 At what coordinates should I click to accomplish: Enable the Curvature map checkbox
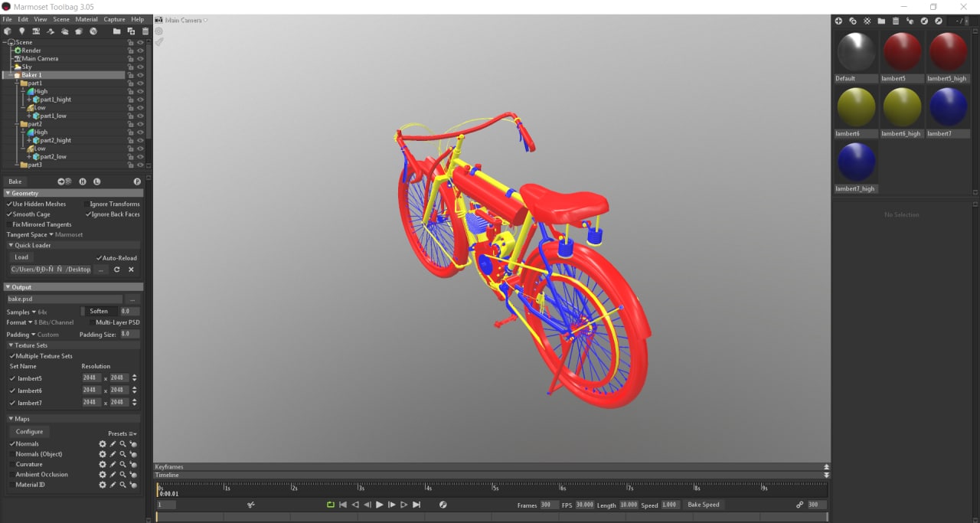coord(11,464)
